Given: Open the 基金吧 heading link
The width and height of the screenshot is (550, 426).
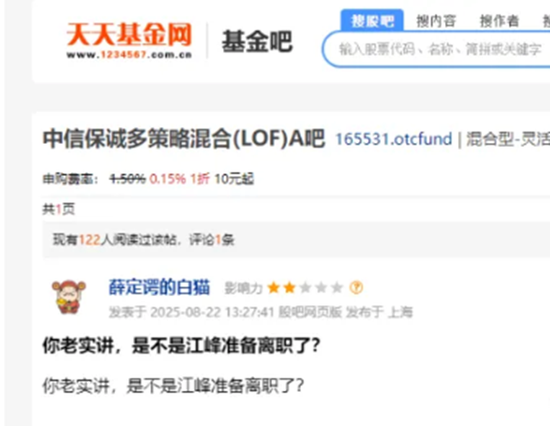Looking at the screenshot, I should tap(257, 41).
